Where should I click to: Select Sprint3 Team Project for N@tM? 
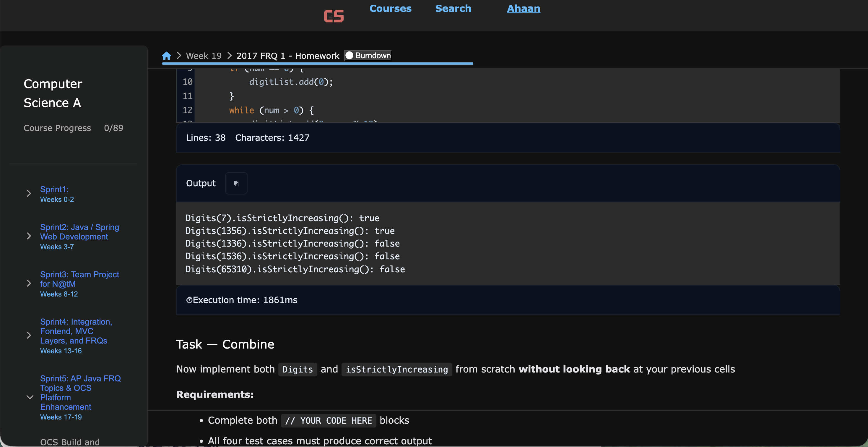point(79,279)
